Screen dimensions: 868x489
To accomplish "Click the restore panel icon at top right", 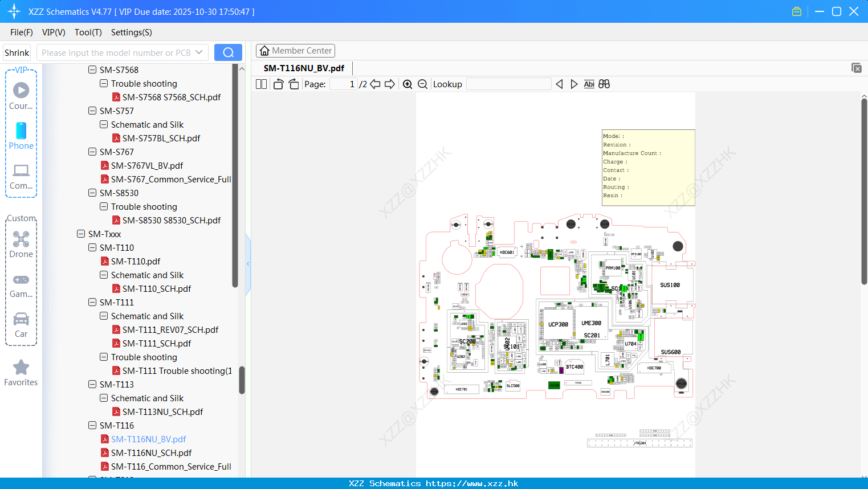I will [856, 68].
